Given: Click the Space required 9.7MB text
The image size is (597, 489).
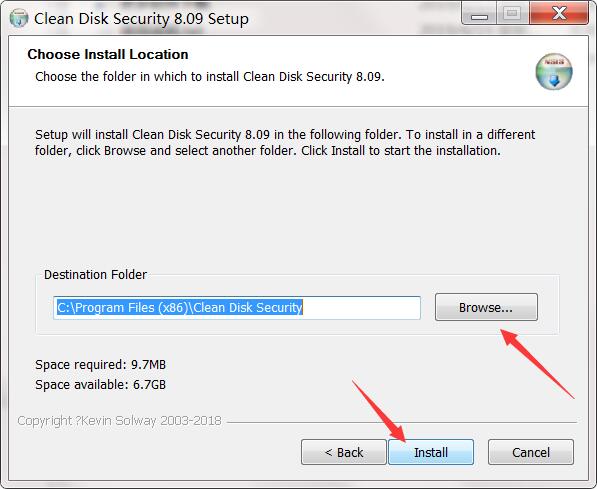Looking at the screenshot, I should (x=101, y=364).
